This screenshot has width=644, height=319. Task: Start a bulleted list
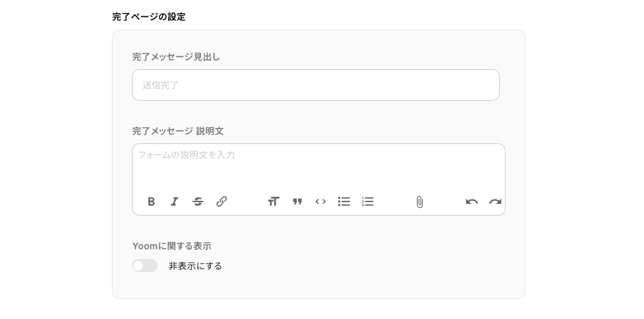[x=344, y=201]
